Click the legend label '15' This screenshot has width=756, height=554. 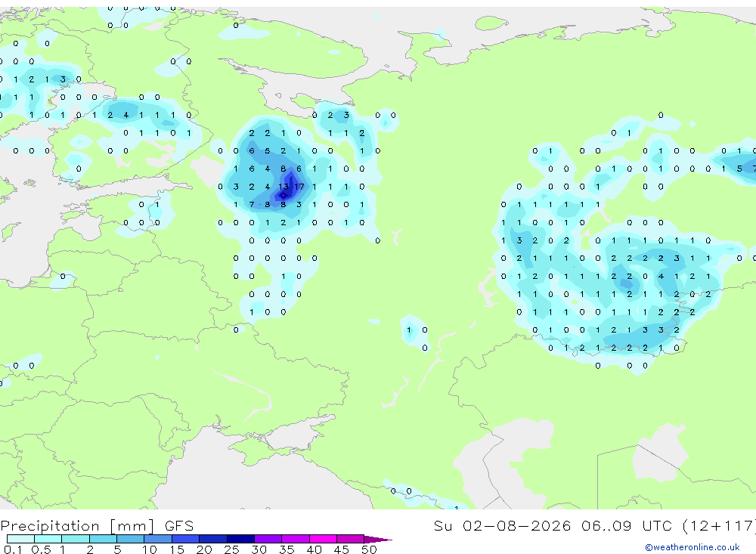pos(176,549)
